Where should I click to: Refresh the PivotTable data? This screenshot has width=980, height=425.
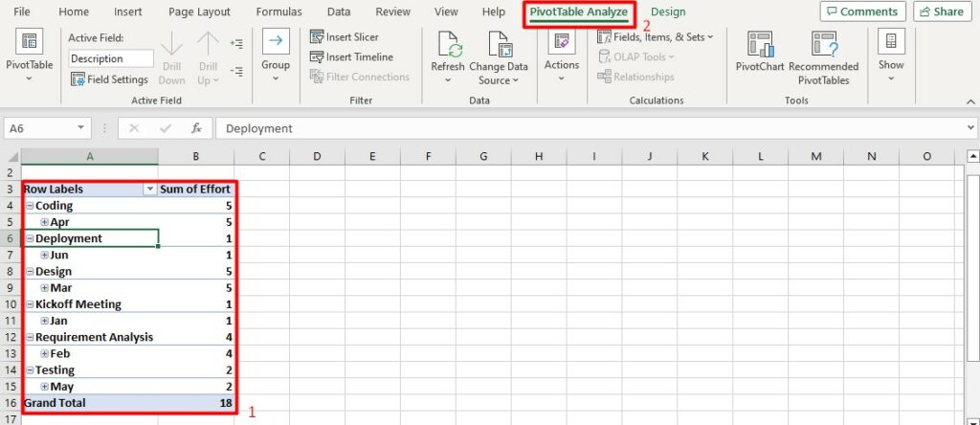[448, 45]
